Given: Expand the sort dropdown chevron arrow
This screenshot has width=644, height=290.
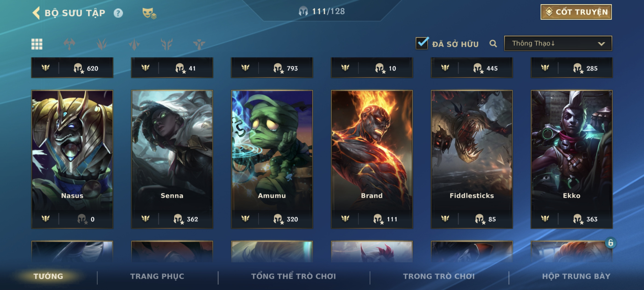Looking at the screenshot, I should tap(601, 44).
